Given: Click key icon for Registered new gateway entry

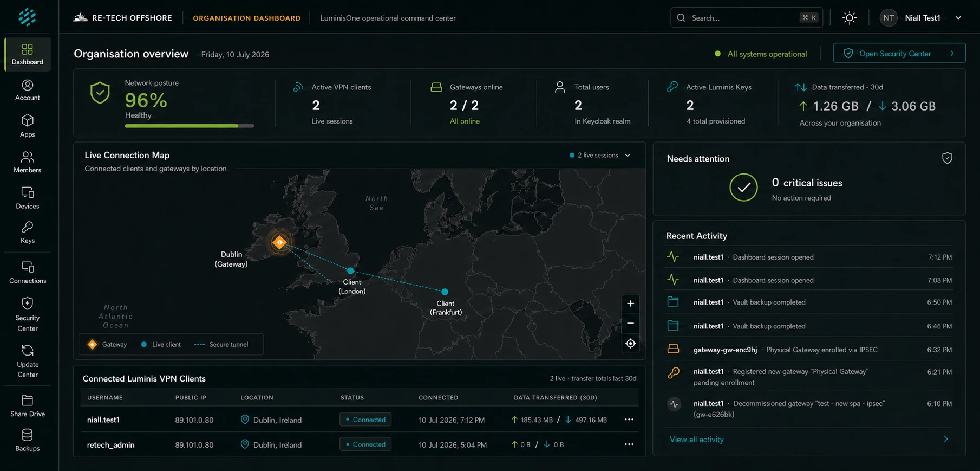Looking at the screenshot, I should coord(674,372).
